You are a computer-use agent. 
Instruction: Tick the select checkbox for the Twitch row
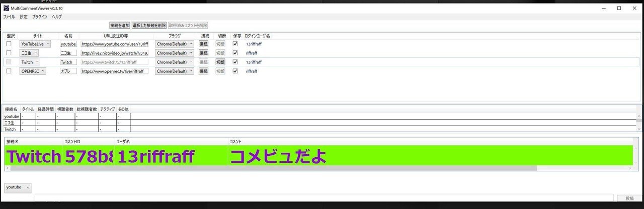click(9, 62)
